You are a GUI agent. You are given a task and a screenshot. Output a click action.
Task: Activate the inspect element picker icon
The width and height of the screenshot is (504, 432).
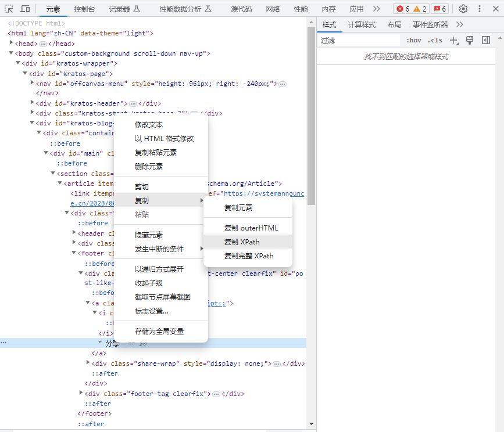pyautogui.click(x=9, y=9)
